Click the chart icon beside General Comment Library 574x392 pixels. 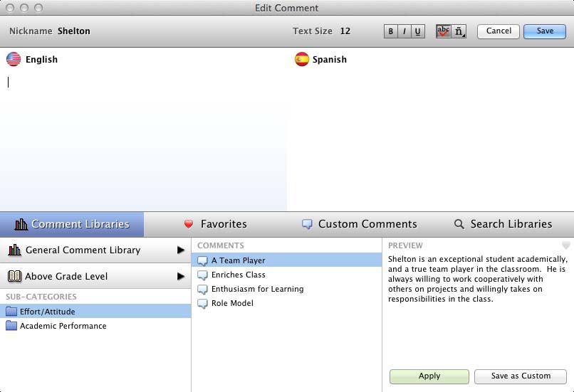(x=14, y=250)
